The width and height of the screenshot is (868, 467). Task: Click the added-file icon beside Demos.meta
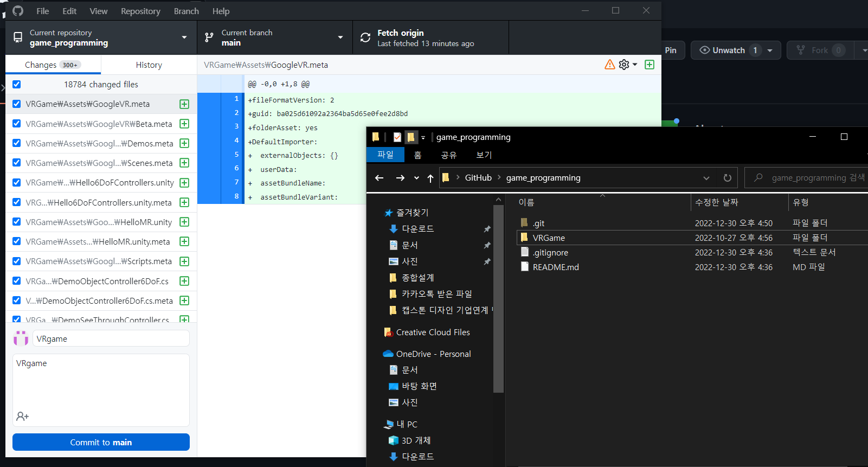pyautogui.click(x=184, y=143)
